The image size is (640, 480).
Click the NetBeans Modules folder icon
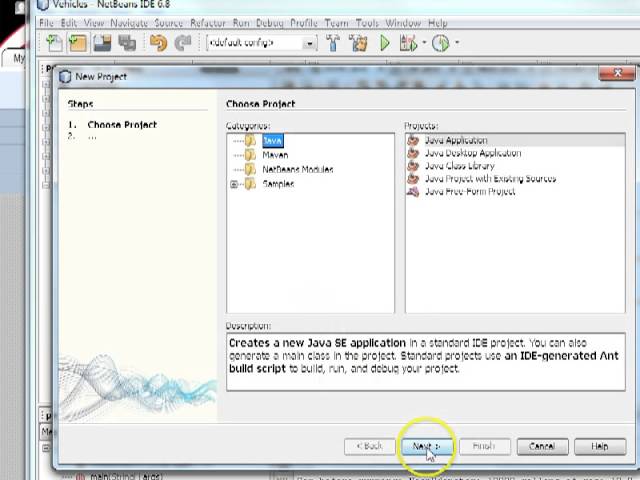250,169
